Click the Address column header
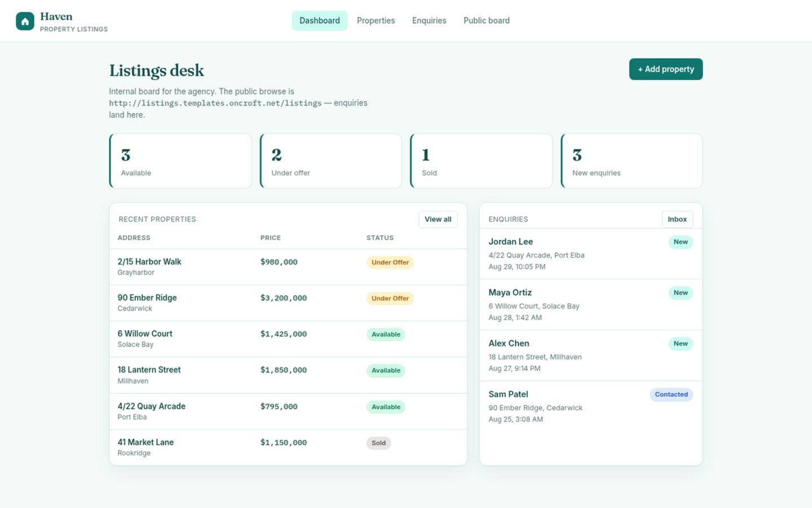Image resolution: width=812 pixels, height=508 pixels. (x=134, y=238)
